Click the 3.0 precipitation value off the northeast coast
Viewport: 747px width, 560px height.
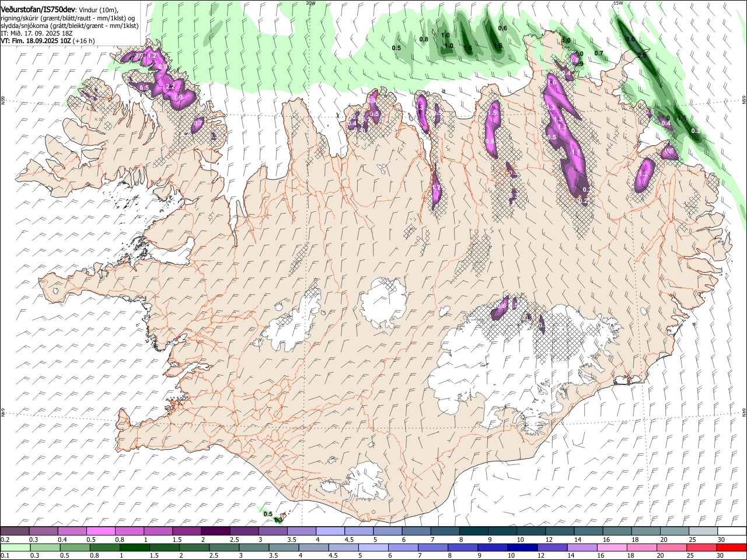click(x=630, y=39)
